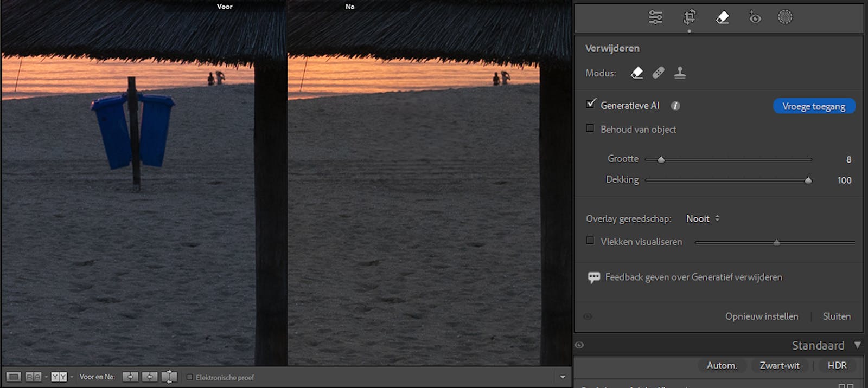Enable Behoud van object checkbox
868x388 pixels.
(590, 128)
